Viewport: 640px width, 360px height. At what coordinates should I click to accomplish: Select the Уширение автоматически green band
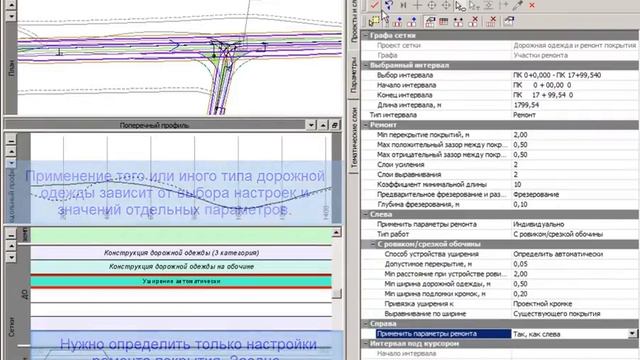(x=181, y=281)
